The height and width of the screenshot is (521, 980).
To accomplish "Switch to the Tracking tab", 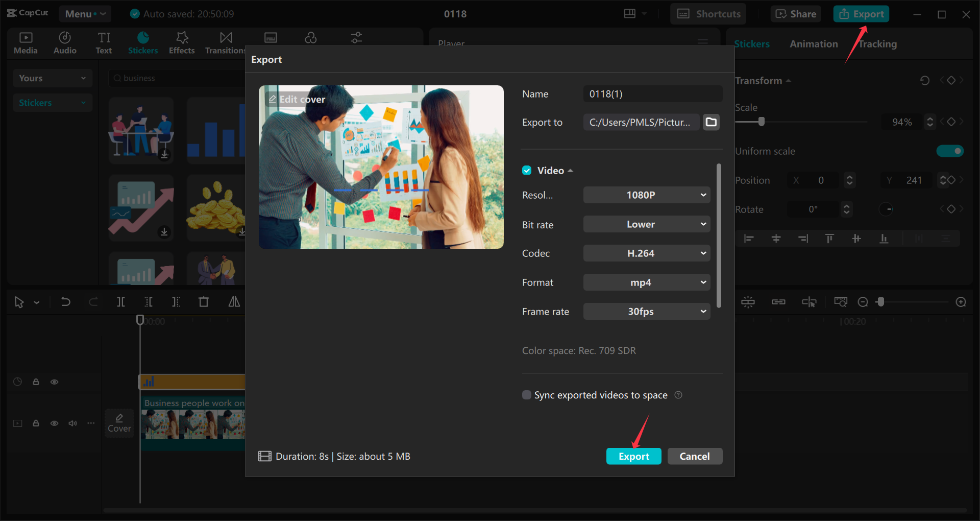I will [877, 44].
